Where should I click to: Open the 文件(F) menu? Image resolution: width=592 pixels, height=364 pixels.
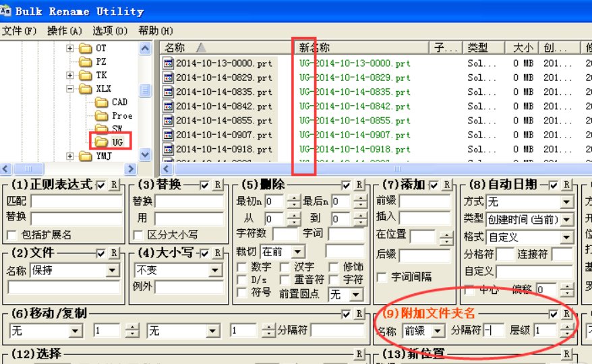[20, 30]
